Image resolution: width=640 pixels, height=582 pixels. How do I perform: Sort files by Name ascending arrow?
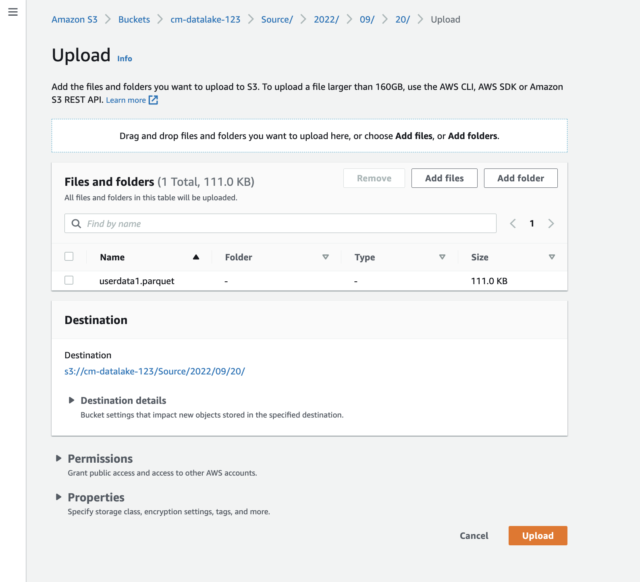tap(195, 257)
